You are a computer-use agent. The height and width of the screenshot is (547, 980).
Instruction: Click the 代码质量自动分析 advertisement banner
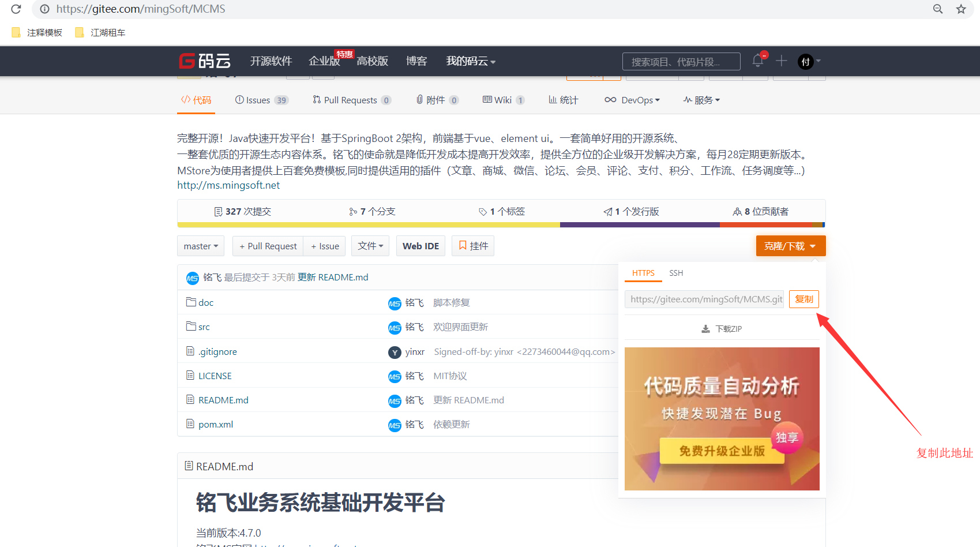pyautogui.click(x=722, y=419)
